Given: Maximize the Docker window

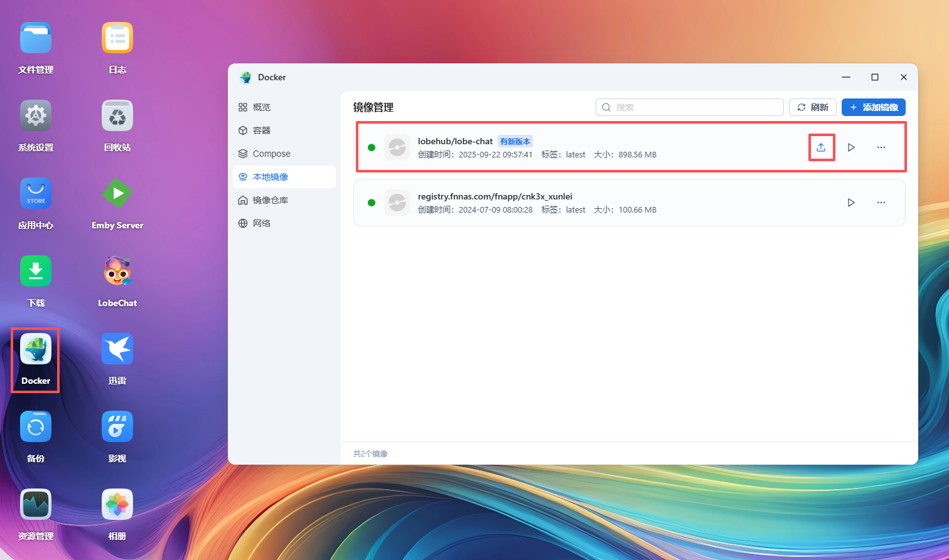Looking at the screenshot, I should click(x=875, y=77).
